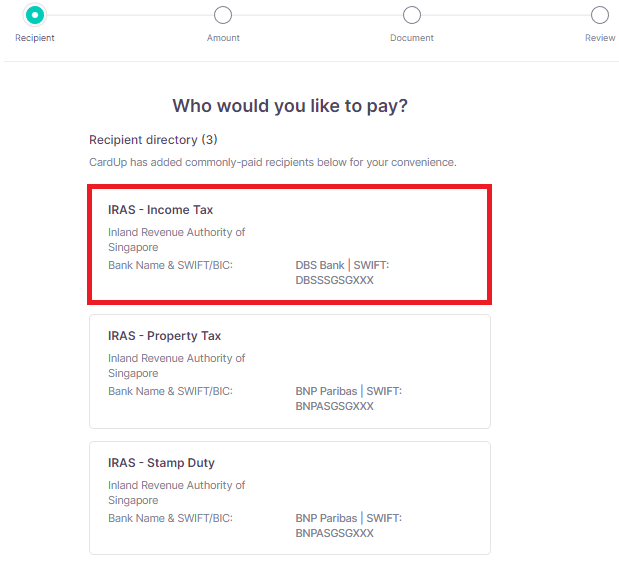Click Inland Revenue Authority text under Property Tax
619x563 pixels.
(176, 366)
